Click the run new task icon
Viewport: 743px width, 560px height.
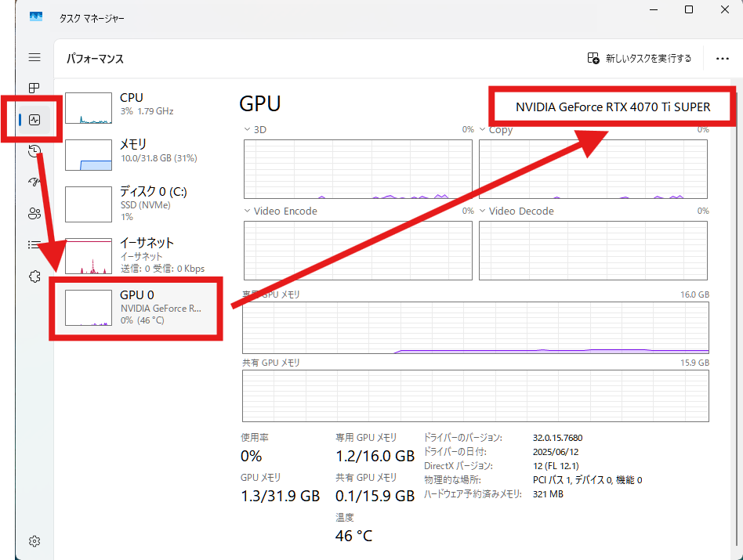[593, 58]
